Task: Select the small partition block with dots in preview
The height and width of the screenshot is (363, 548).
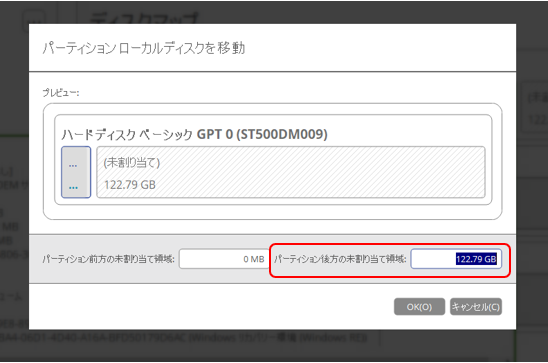Action: 76,172
